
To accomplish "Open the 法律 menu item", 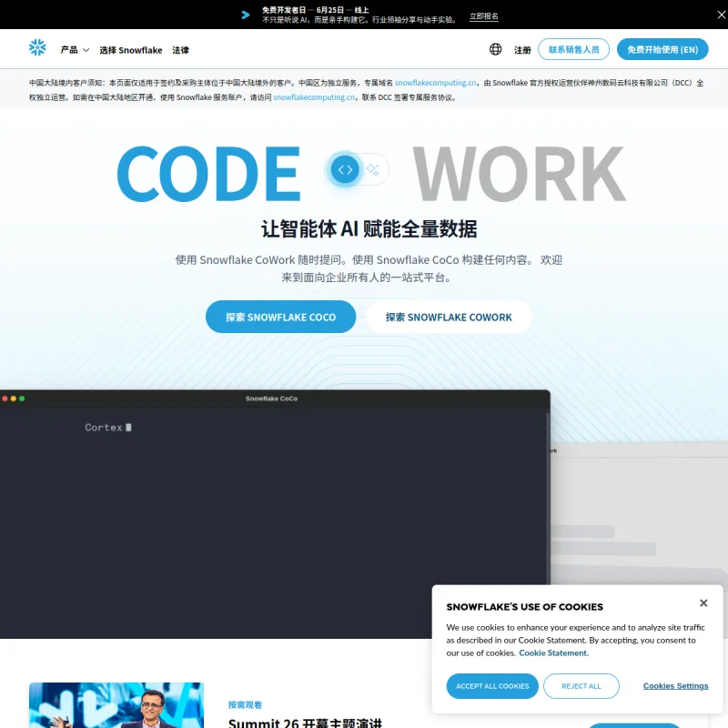I will click(180, 50).
